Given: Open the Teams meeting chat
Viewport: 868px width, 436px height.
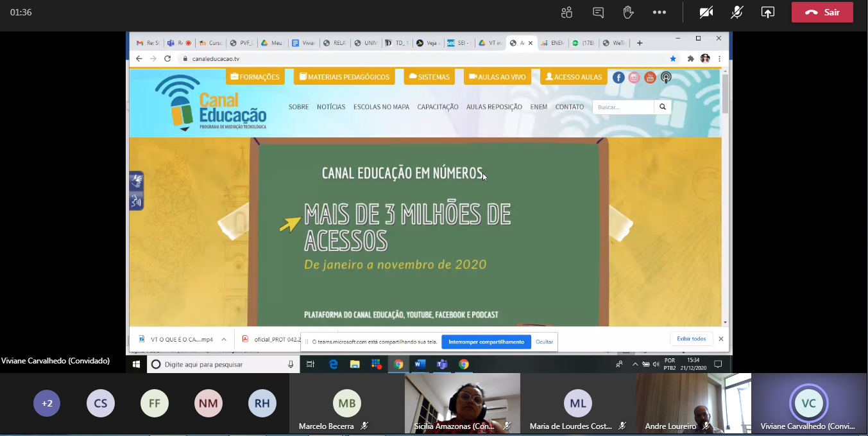Looking at the screenshot, I should tap(599, 12).
